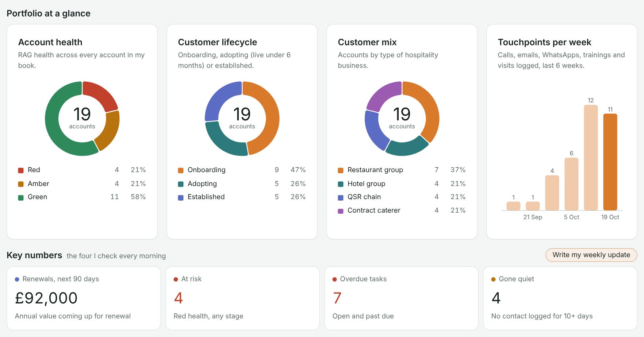This screenshot has height=337, width=644.
Task: Click the Established legend label
Action: click(x=206, y=197)
